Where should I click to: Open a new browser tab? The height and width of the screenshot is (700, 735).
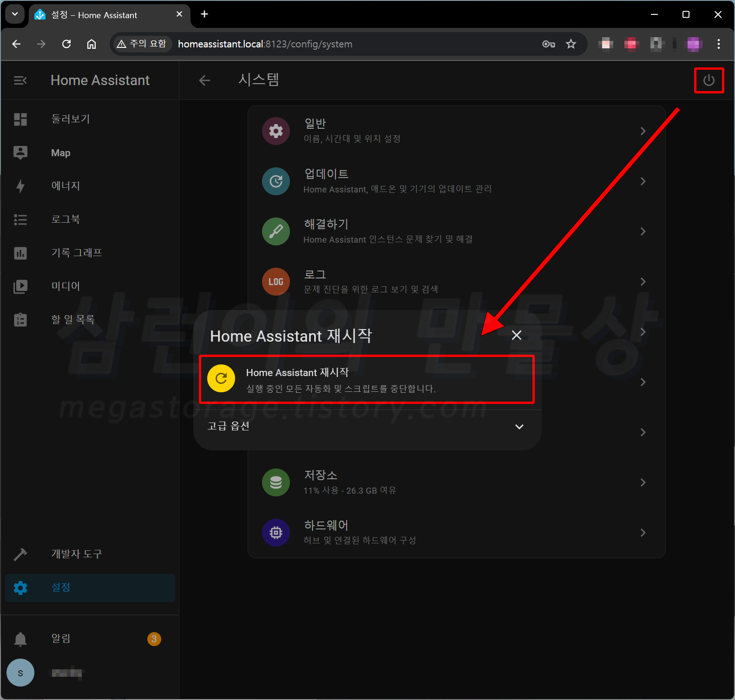(x=204, y=14)
